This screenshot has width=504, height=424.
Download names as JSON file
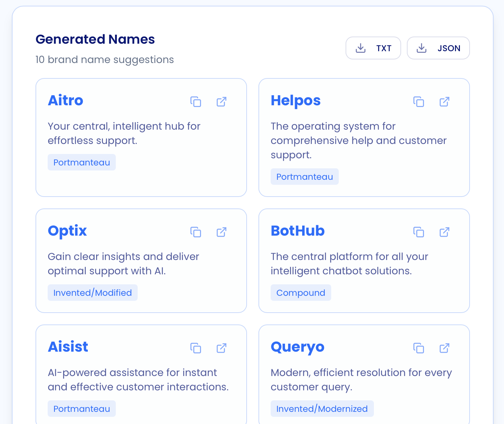click(x=438, y=48)
